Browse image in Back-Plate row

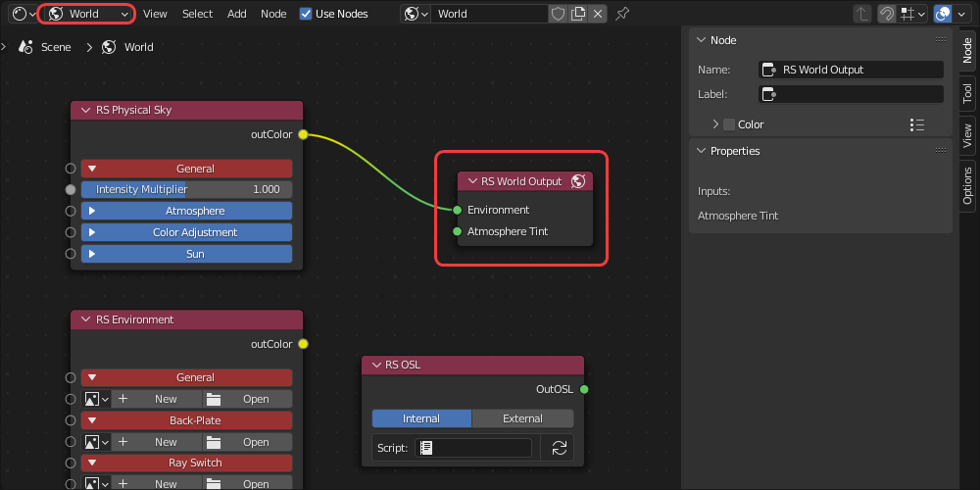click(x=96, y=442)
